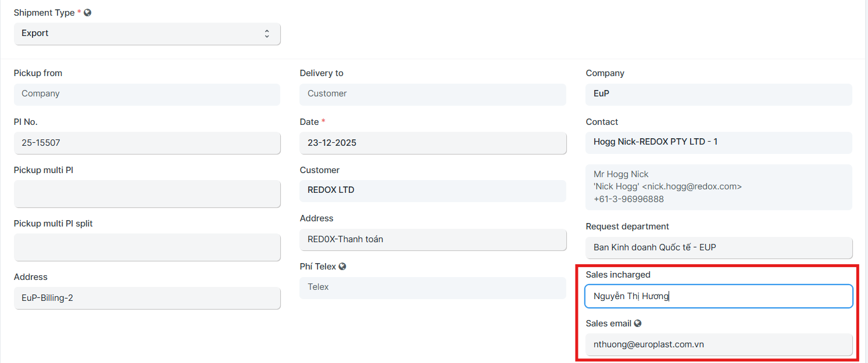Click the Address field with RED0X-Thanh toán
This screenshot has height=363, width=868.
coord(433,239)
